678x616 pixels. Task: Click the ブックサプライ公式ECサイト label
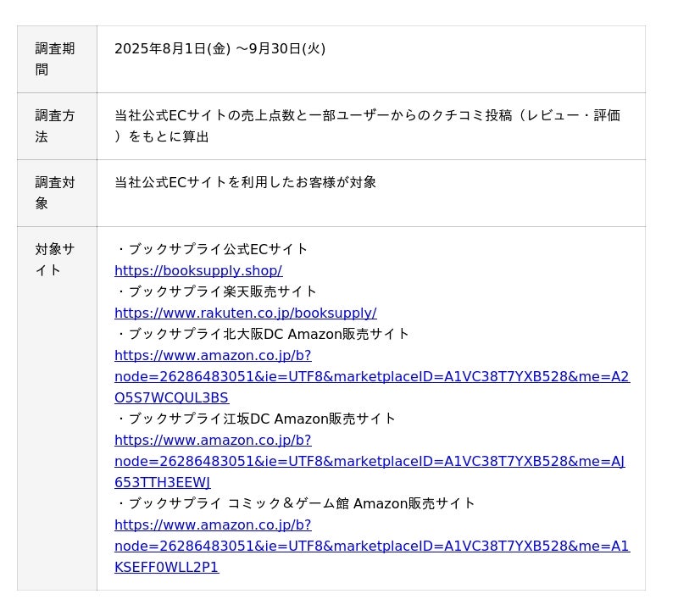217,249
